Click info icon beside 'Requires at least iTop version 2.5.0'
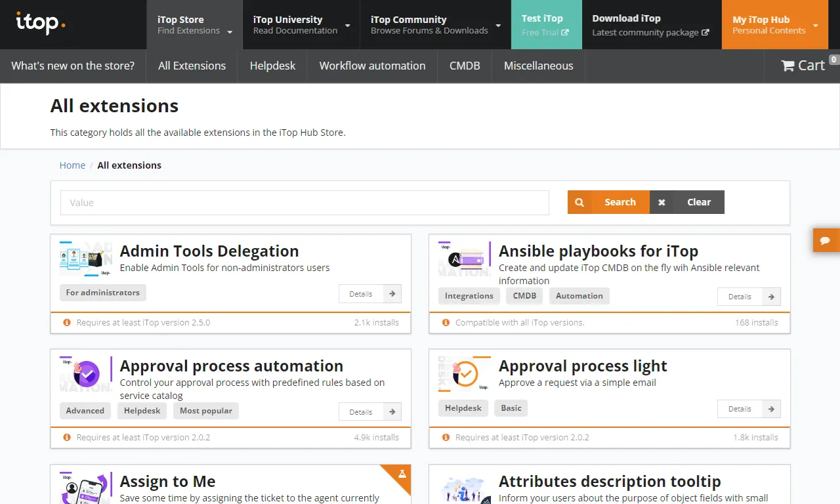 [67, 322]
